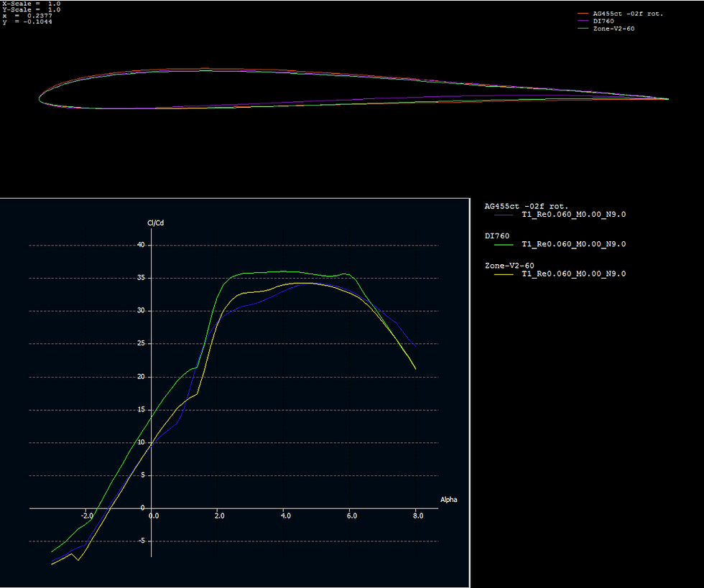The image size is (704, 588).
Task: Click the 30 tick label on Cl/Cd axis
Action: (142, 311)
